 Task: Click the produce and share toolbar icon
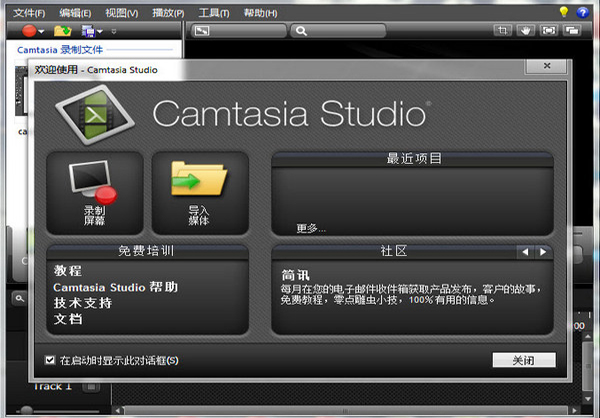pyautogui.click(x=88, y=31)
